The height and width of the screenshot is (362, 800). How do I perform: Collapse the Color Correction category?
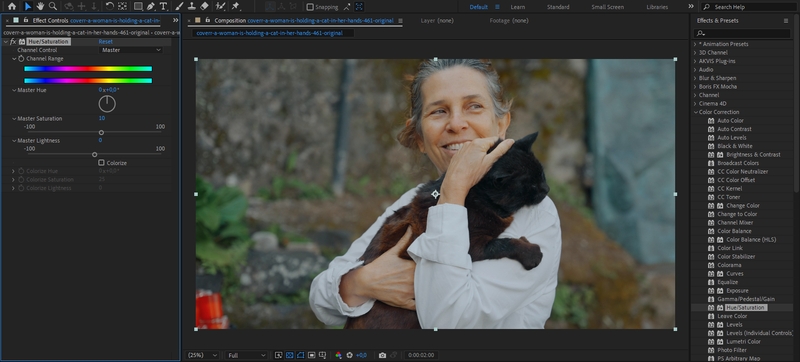coord(695,112)
